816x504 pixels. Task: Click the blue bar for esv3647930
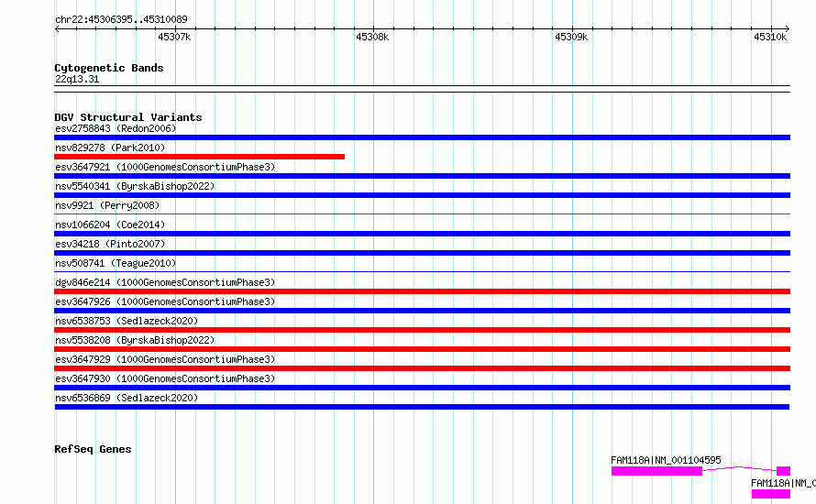[x=422, y=388]
